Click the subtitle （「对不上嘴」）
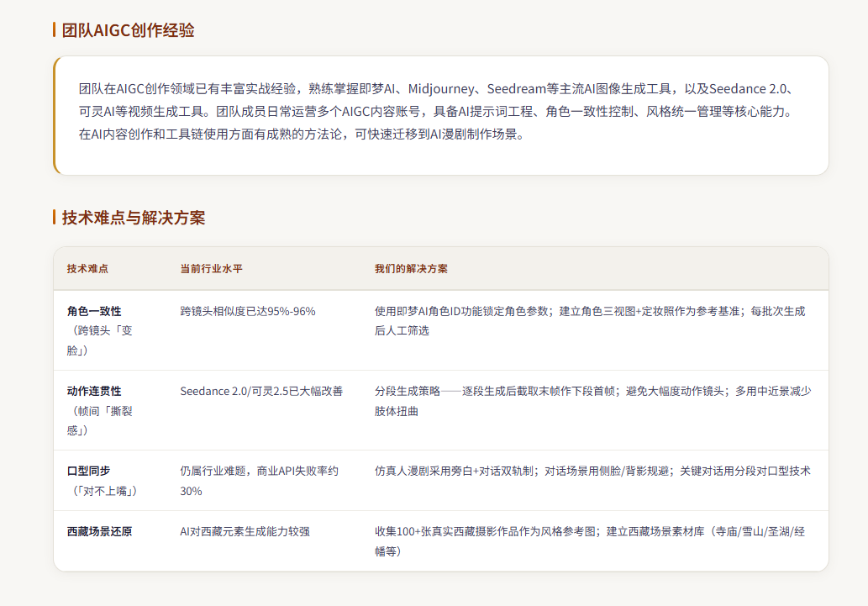This screenshot has height=606, width=868. pyautogui.click(x=103, y=491)
